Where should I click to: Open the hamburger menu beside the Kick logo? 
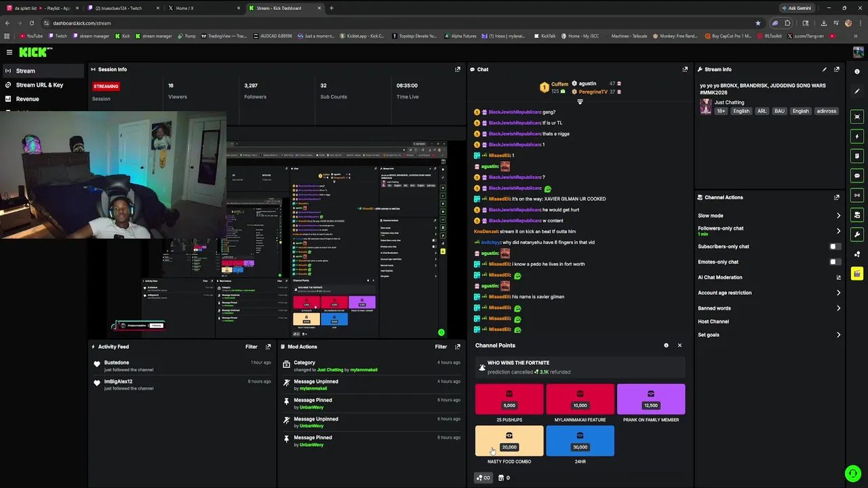[x=9, y=52]
